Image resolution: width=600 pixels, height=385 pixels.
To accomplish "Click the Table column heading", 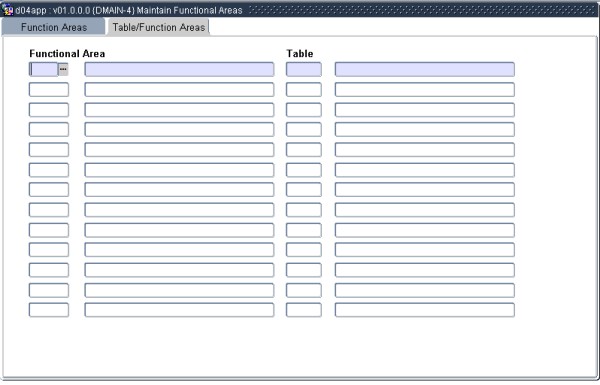I will tap(300, 54).
